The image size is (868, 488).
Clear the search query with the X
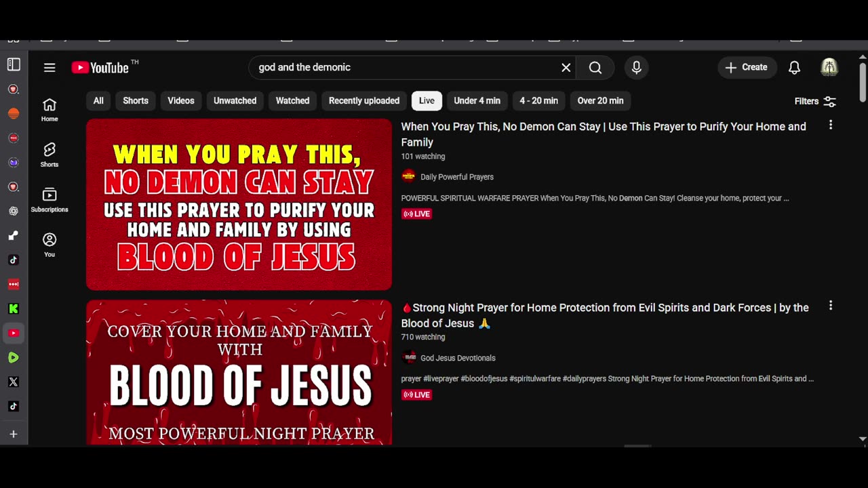coord(566,67)
